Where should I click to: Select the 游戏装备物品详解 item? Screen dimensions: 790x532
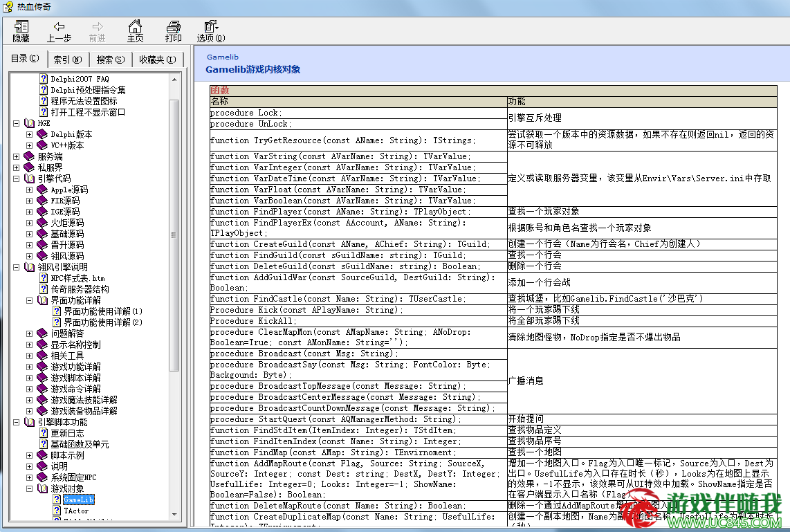pos(84,411)
